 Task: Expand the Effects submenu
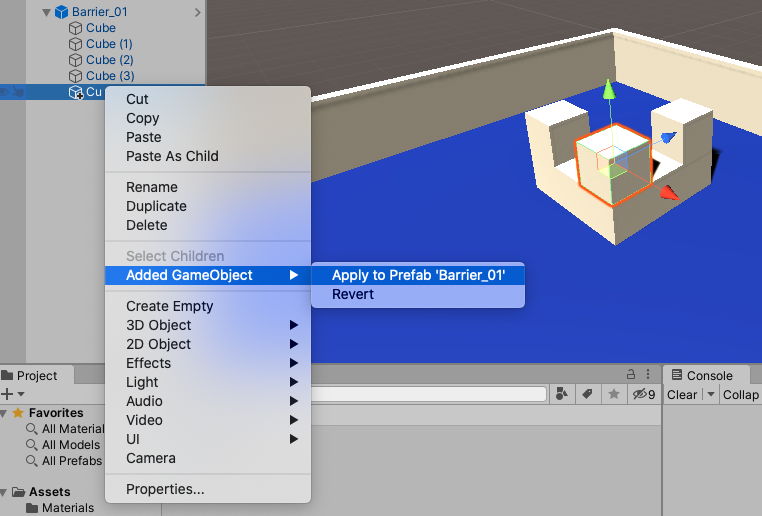point(208,363)
